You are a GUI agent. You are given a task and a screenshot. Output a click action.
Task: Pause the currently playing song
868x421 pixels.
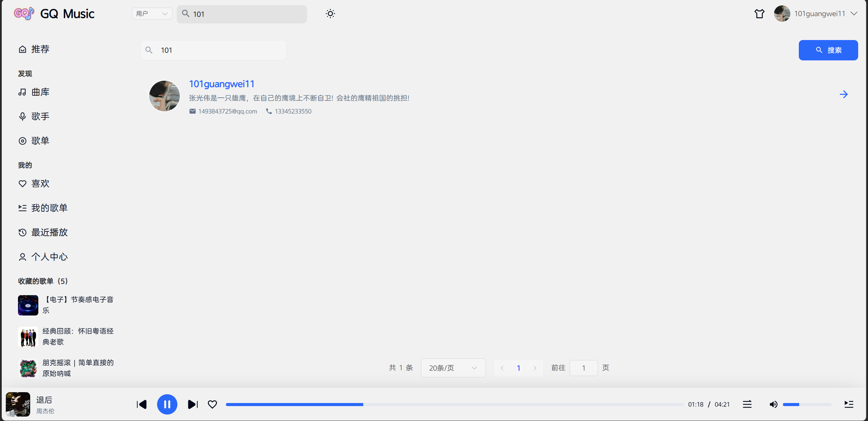(x=167, y=404)
